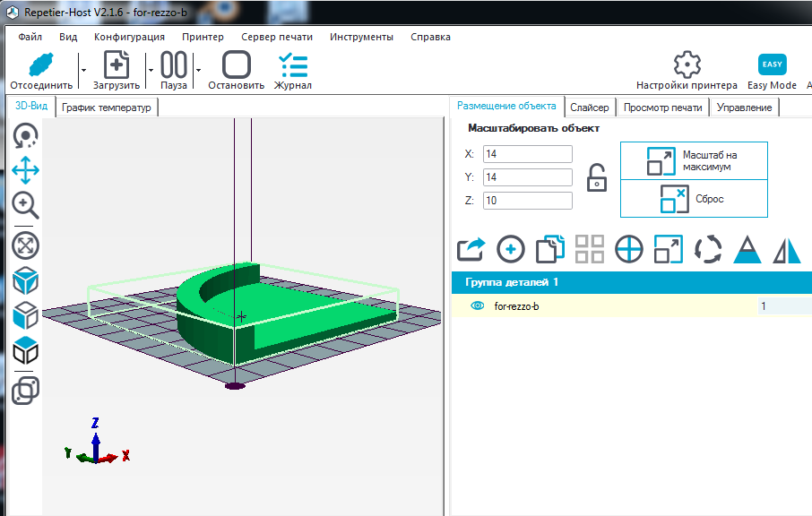Open the Вид menu
Screen dimensions: 812x516
[x=68, y=37]
